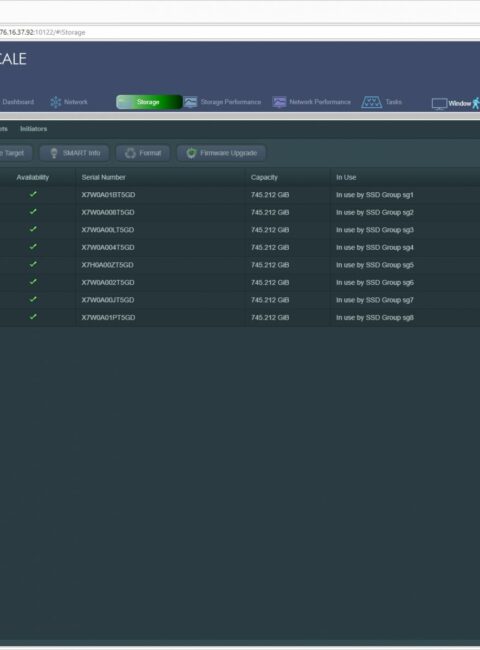Select serial number X7W0A01PT5GD

pos(108,318)
